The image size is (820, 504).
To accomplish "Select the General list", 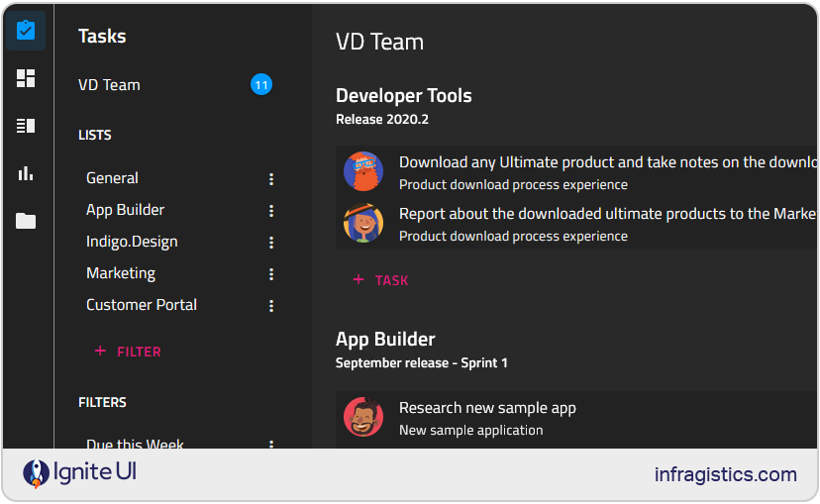I will pyautogui.click(x=112, y=178).
